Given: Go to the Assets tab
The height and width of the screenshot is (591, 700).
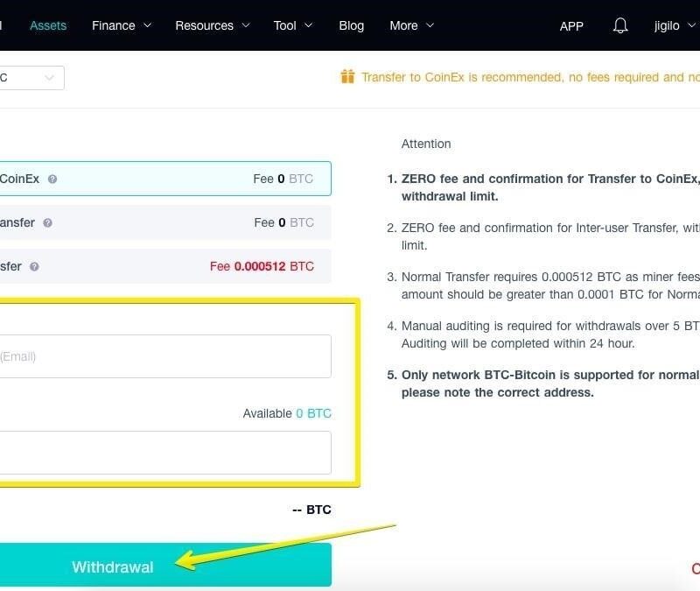Looking at the screenshot, I should point(48,25).
